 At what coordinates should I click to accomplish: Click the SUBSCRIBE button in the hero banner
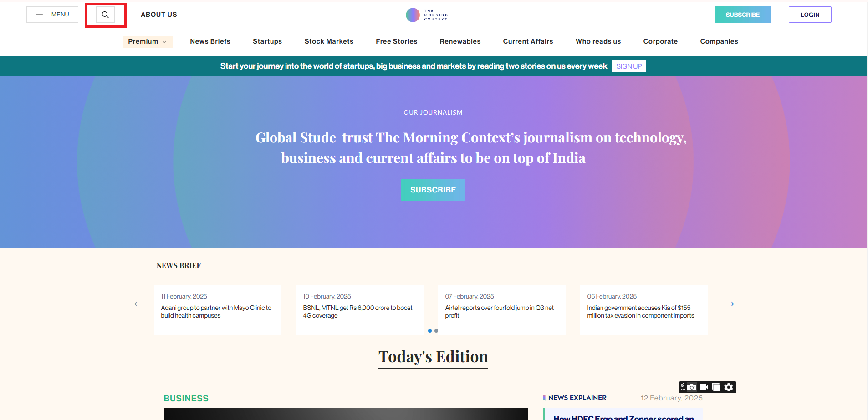(433, 190)
